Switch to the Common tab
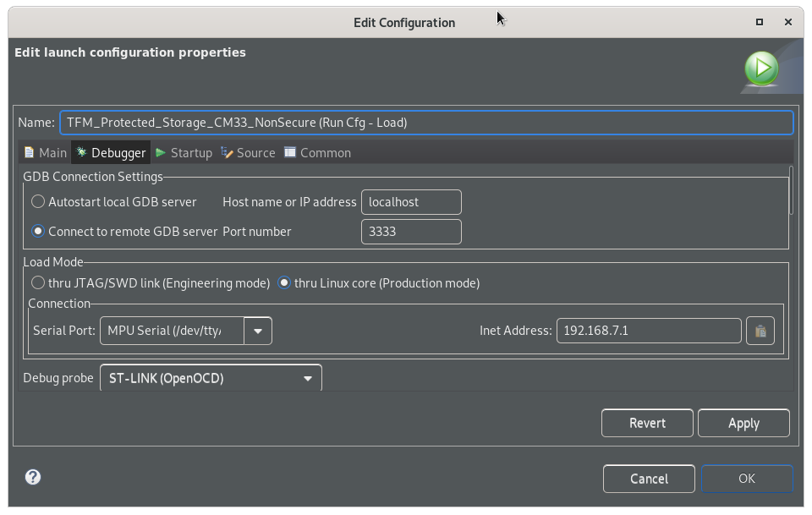 317,153
